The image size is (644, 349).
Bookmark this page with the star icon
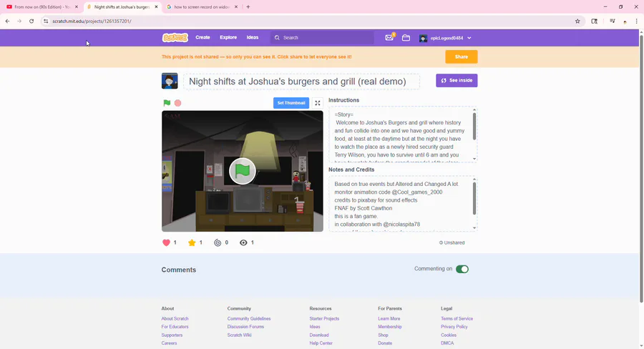click(x=577, y=21)
